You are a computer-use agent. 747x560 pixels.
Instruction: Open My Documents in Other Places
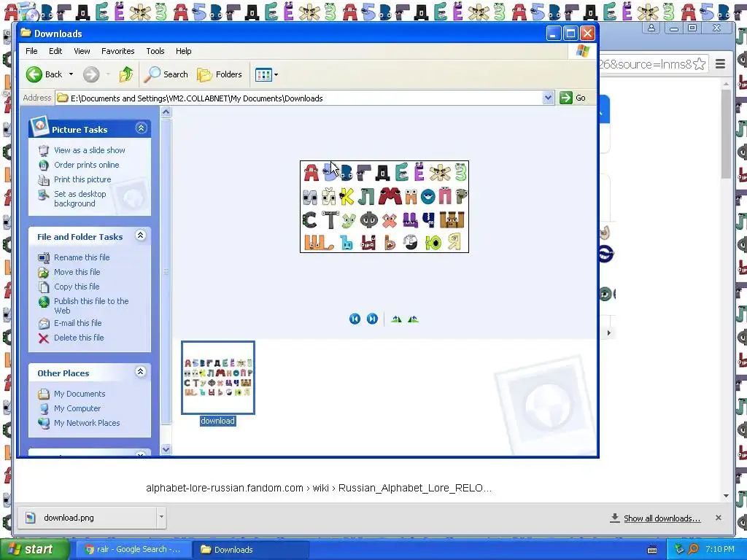point(80,394)
